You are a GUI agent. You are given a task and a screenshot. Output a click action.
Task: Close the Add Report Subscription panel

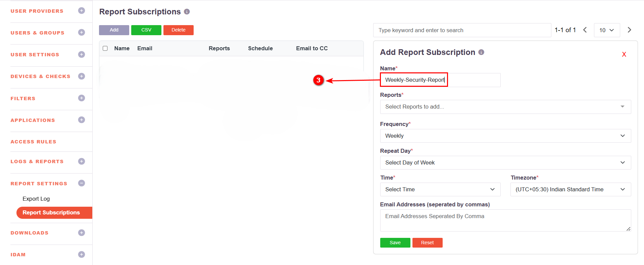624,54
